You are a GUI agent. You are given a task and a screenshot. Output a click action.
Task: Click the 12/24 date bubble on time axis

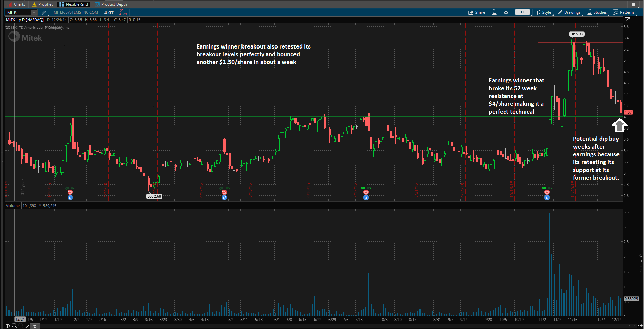20,319
